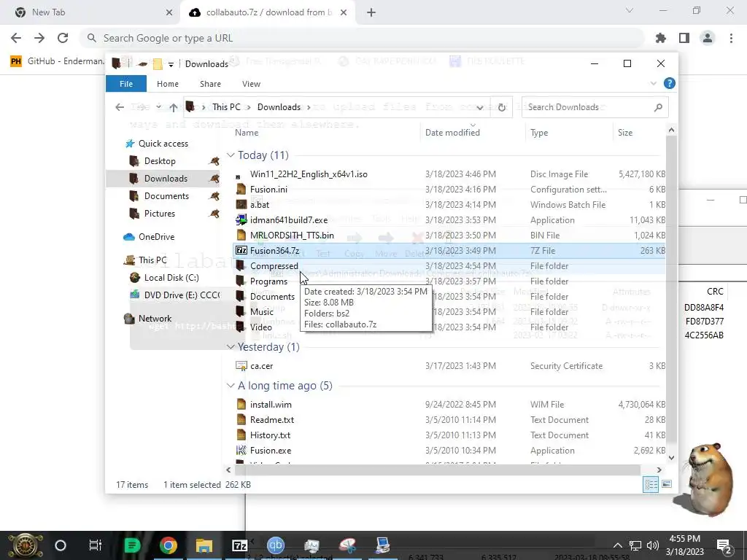
Task: Click the Programs folder icon
Action: pos(241,281)
